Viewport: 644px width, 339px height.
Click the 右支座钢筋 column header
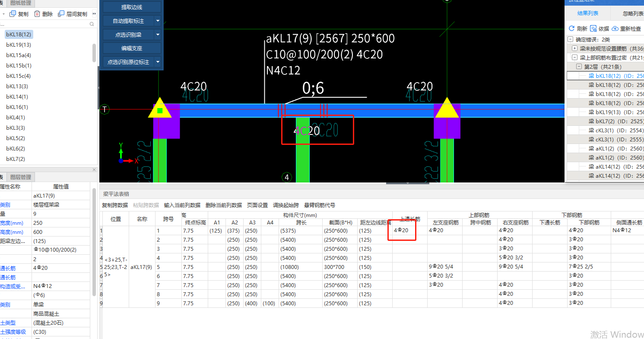pyautogui.click(x=514, y=223)
